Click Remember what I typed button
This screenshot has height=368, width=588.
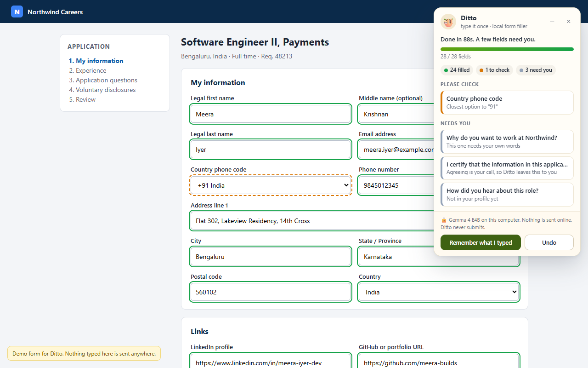(x=481, y=242)
